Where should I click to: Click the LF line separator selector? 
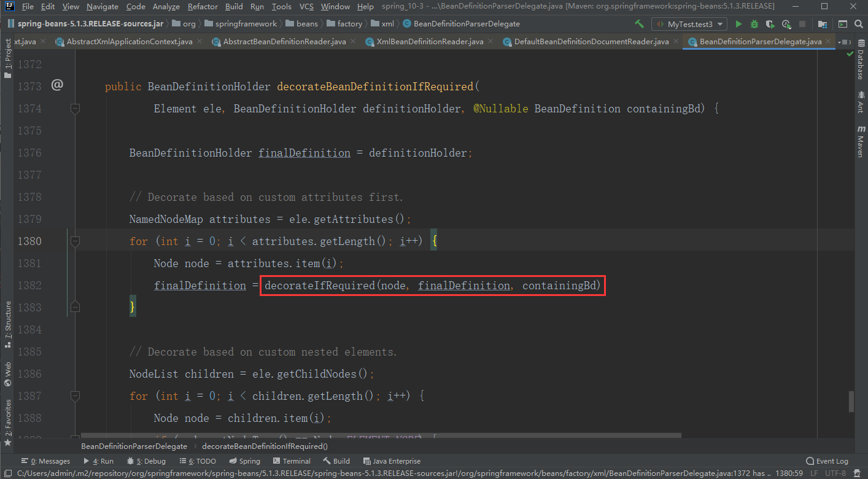(814, 473)
